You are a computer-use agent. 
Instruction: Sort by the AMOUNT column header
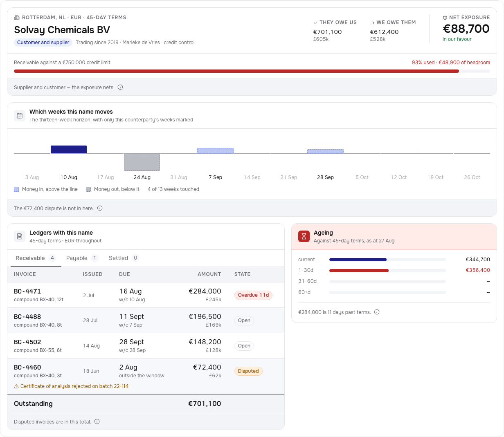point(209,274)
